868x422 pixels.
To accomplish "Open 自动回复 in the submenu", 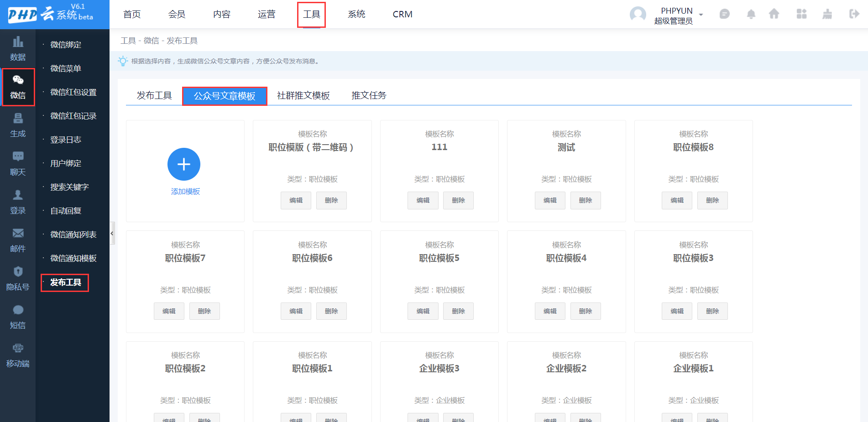I will pos(66,211).
